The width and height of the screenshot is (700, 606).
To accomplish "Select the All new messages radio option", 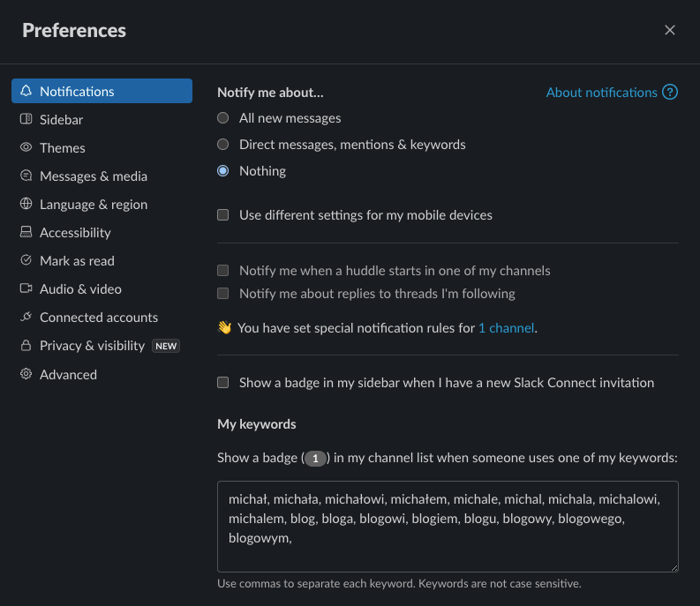I will [x=223, y=117].
